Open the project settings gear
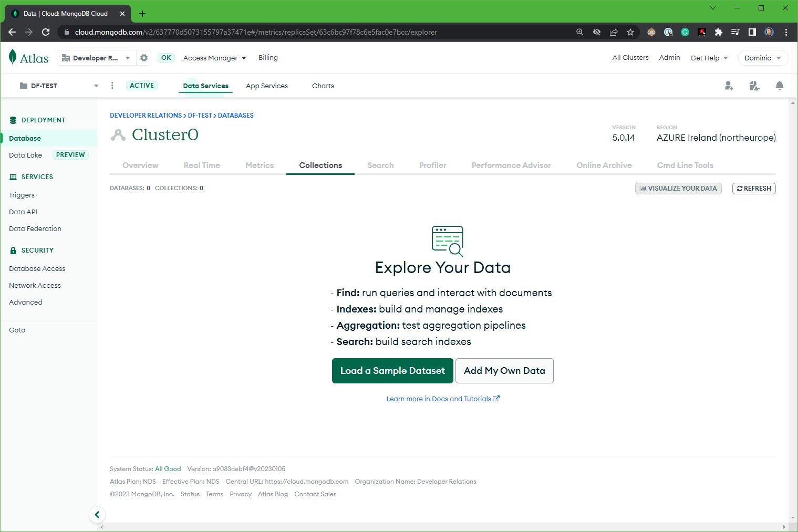This screenshot has height=532, width=798. 143,58
